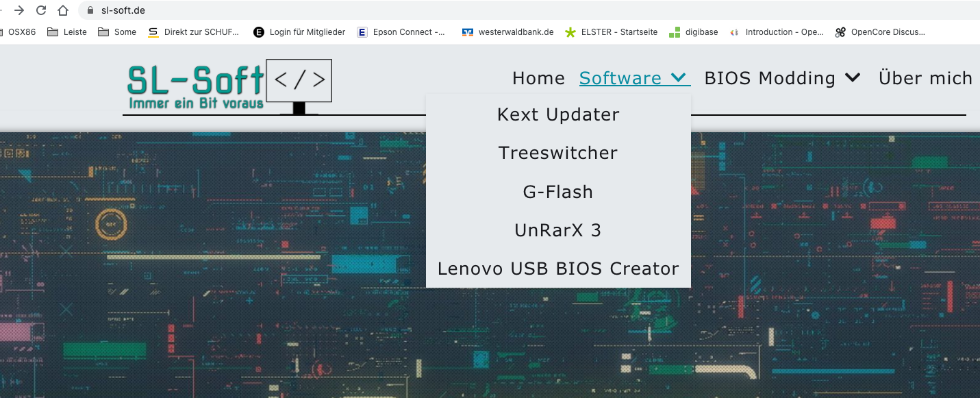Screen dimensions: 980x398
Task: Open Login für Mitglieder bookmark
Action: pyautogui.click(x=299, y=32)
